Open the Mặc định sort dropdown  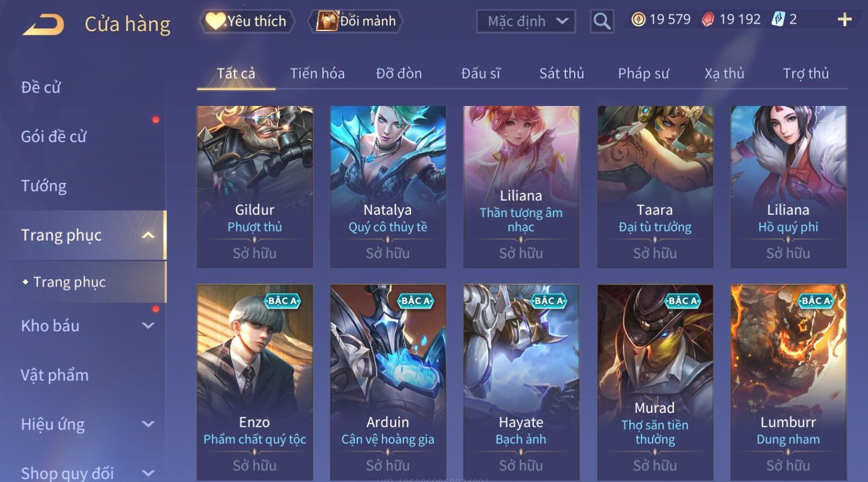point(526,21)
